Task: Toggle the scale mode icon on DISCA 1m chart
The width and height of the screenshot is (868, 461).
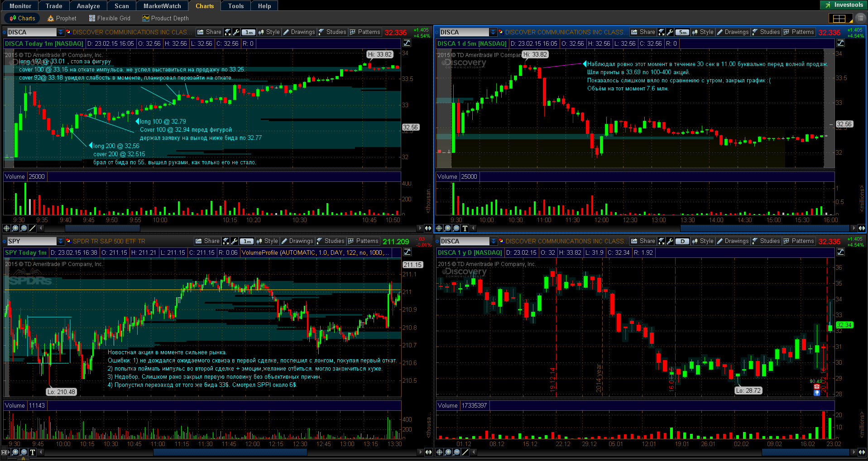Action: (407, 43)
